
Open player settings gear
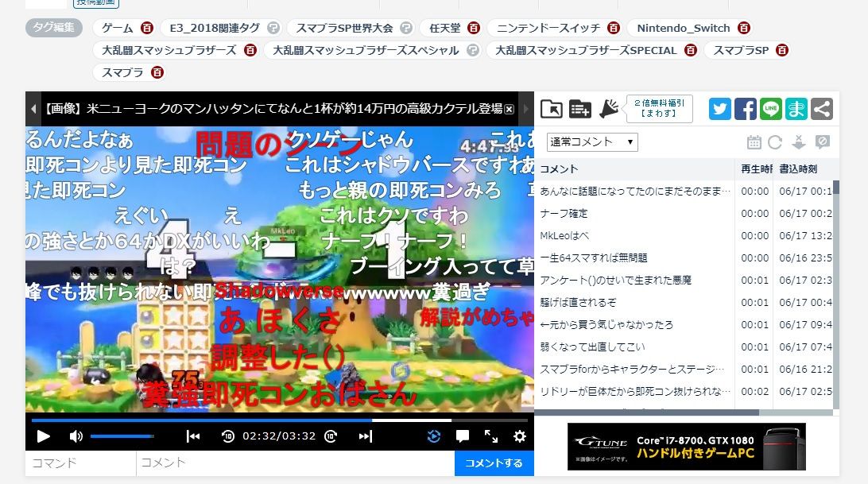519,436
